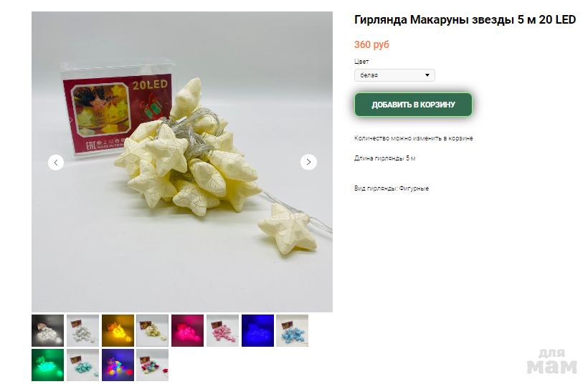Open the Цвет color dropdown
Viewport: 588px width, 384px height.
(x=394, y=75)
